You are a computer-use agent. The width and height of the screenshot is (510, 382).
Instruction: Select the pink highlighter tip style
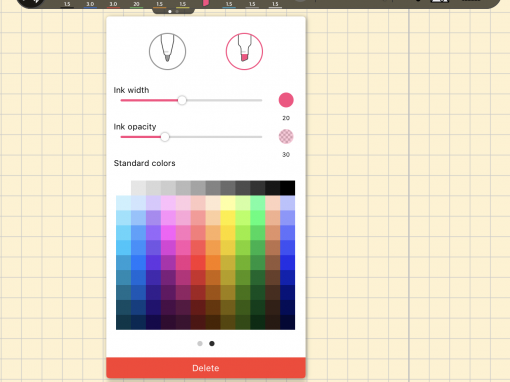coord(244,51)
